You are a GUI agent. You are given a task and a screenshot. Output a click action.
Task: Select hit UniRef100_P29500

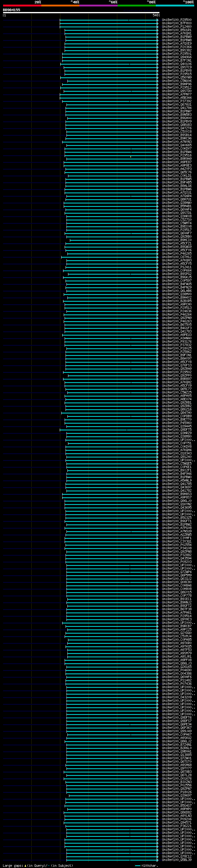(x=176, y=20)
